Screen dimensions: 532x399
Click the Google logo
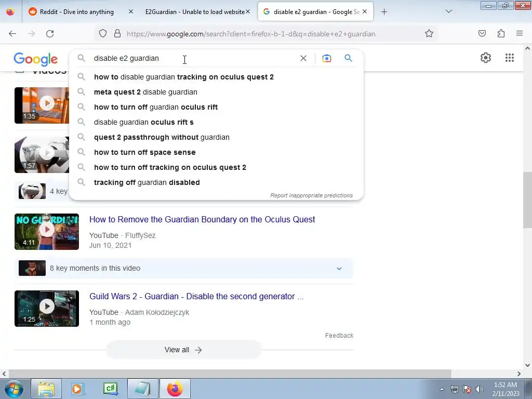[x=36, y=59]
